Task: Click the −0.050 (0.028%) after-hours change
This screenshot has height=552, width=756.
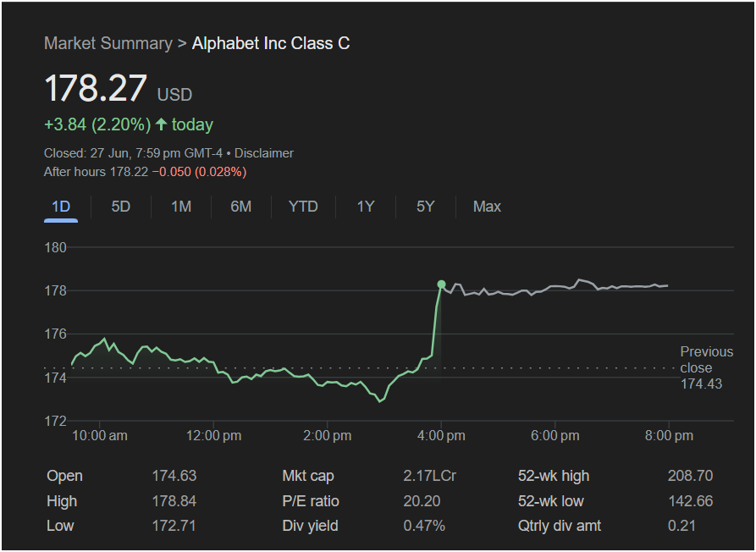Action: (199, 172)
